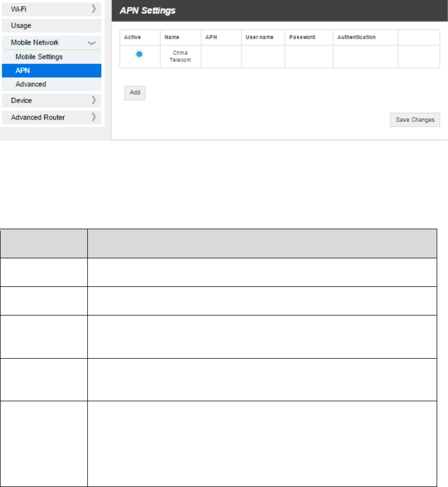
Task: Collapse the Mobile Network chevron
Action: click(92, 43)
